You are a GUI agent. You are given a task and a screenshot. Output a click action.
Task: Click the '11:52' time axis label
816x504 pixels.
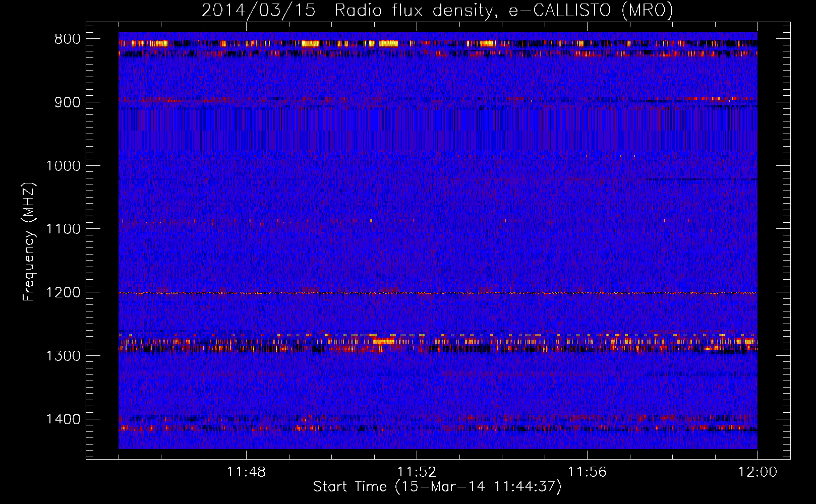point(417,472)
